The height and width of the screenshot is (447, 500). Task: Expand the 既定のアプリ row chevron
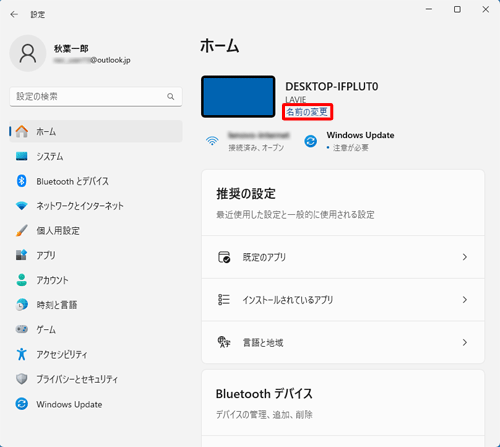tap(465, 257)
